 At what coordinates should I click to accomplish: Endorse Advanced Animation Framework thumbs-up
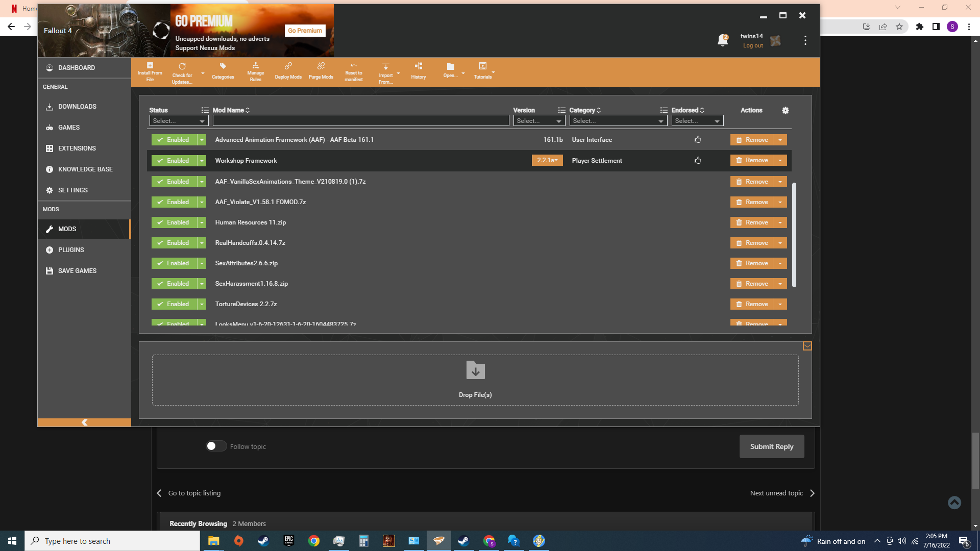(698, 139)
